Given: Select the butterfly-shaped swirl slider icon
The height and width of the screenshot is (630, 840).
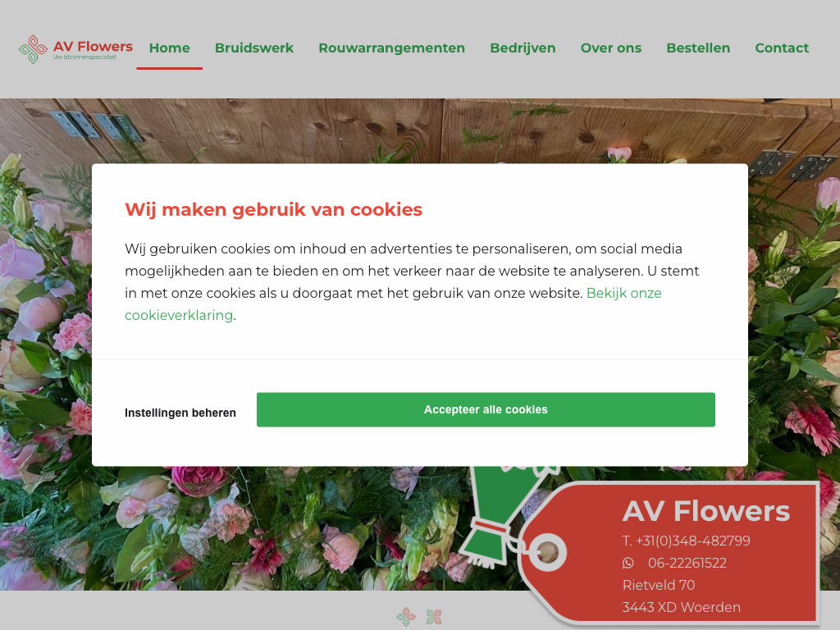Looking at the screenshot, I should point(434,617).
